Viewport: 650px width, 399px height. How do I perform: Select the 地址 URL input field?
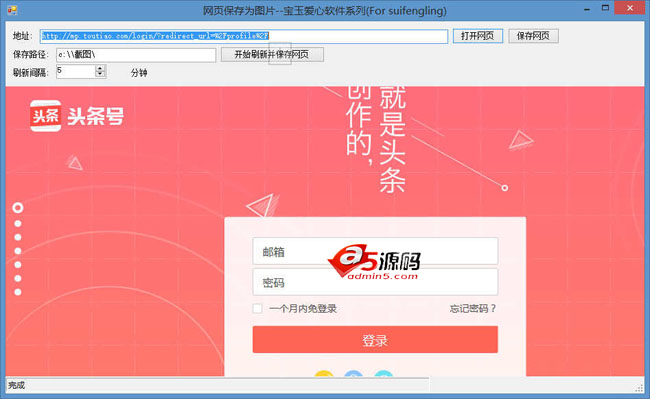coord(244,36)
